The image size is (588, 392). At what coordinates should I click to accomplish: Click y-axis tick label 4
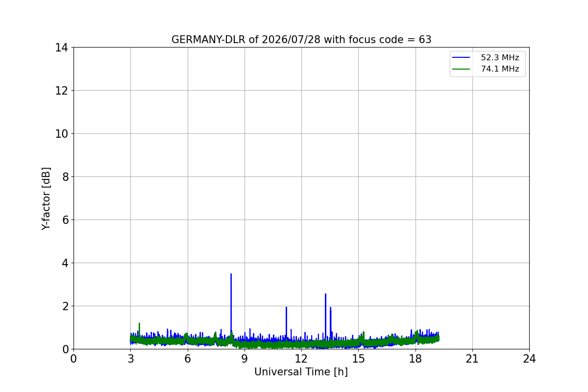tap(65, 263)
